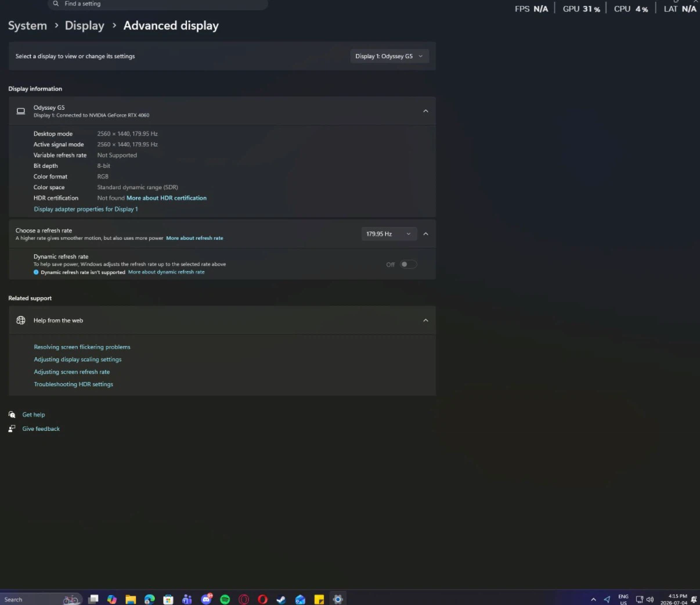Collapse the Help from the web section

(x=425, y=320)
